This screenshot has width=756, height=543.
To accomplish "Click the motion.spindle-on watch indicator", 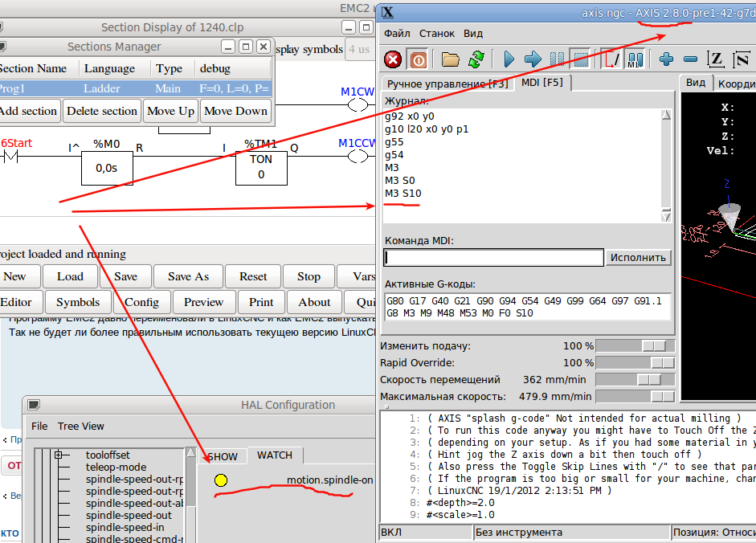I will (x=221, y=480).
